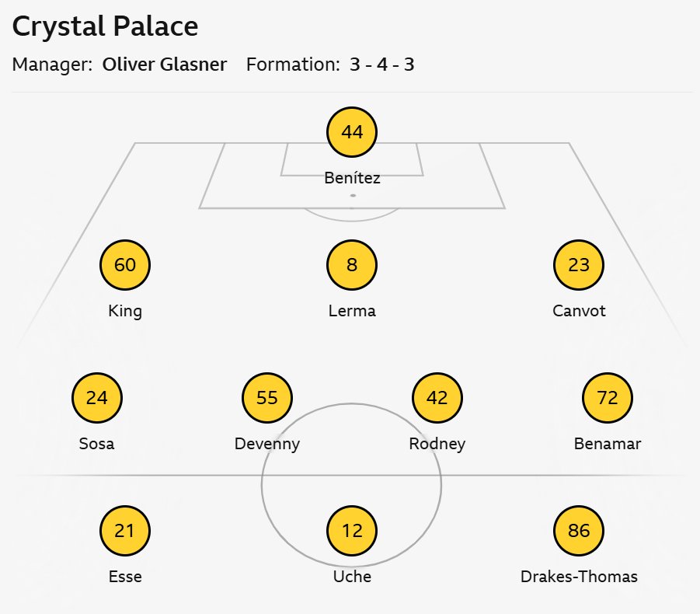This screenshot has width=700, height=614.
Task: Click manager name Oliver Glasner
Action: point(165,65)
